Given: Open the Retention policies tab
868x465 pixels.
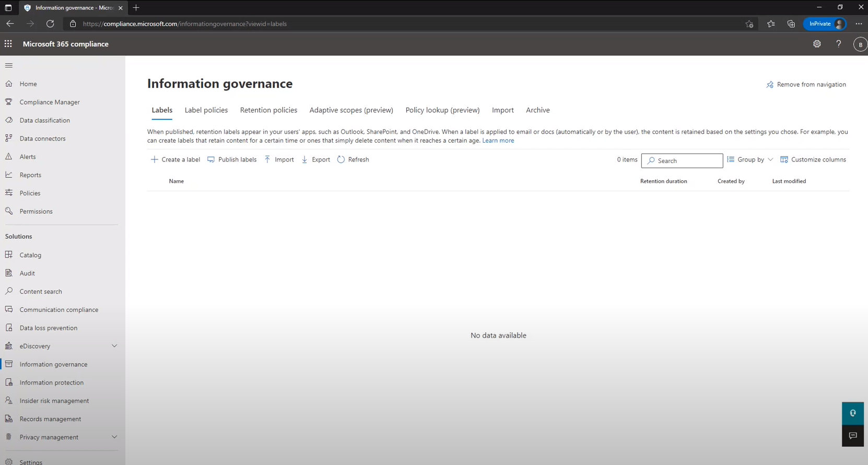Looking at the screenshot, I should click(x=268, y=110).
